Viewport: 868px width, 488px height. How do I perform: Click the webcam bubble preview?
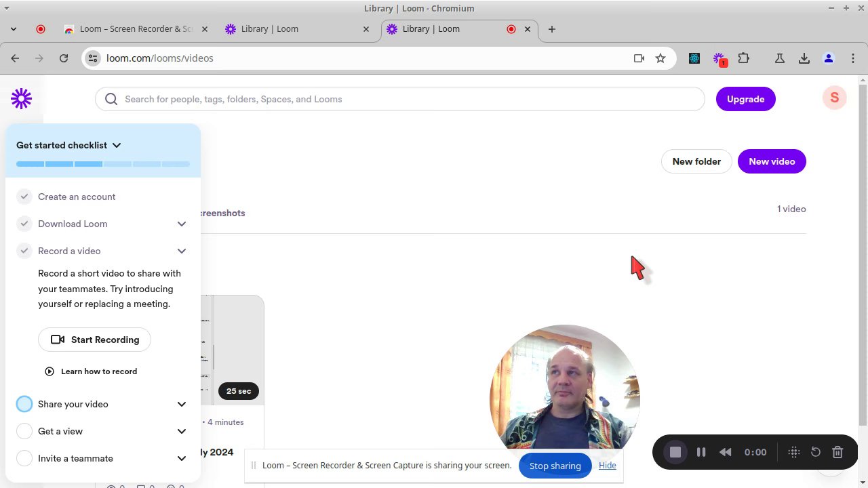564,393
